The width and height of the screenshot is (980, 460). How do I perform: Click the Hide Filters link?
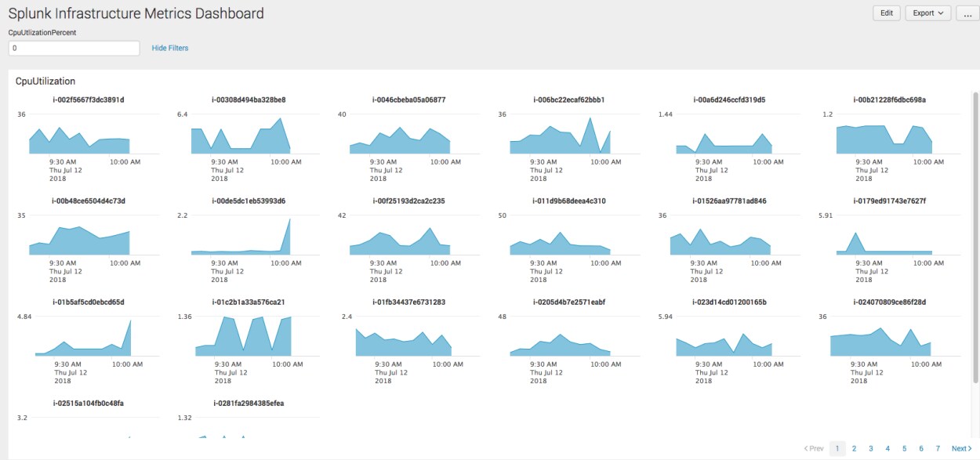point(170,48)
